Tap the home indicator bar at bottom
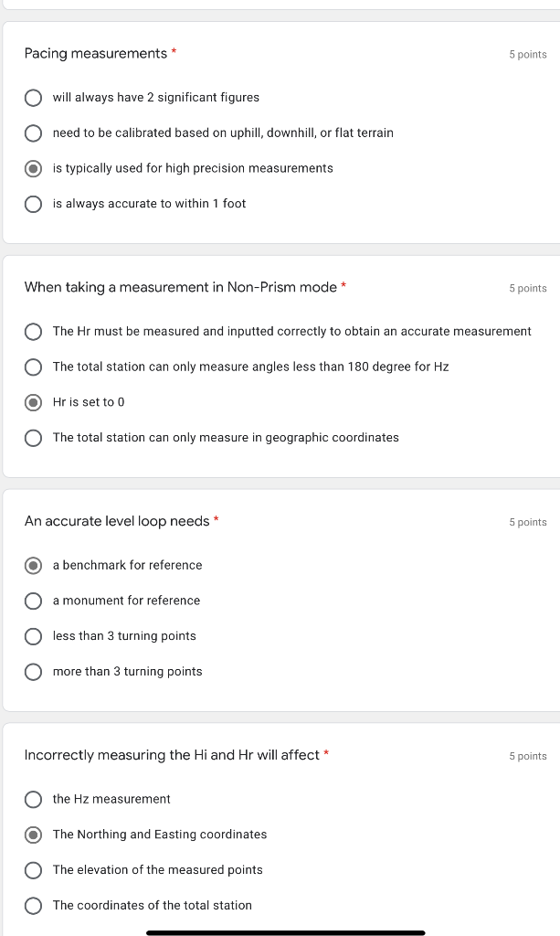The image size is (560, 936). pos(285,932)
